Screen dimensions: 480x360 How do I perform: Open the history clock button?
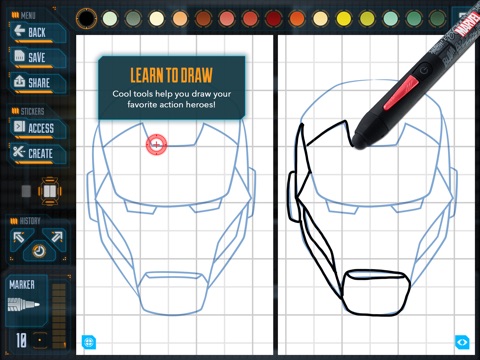(39, 251)
